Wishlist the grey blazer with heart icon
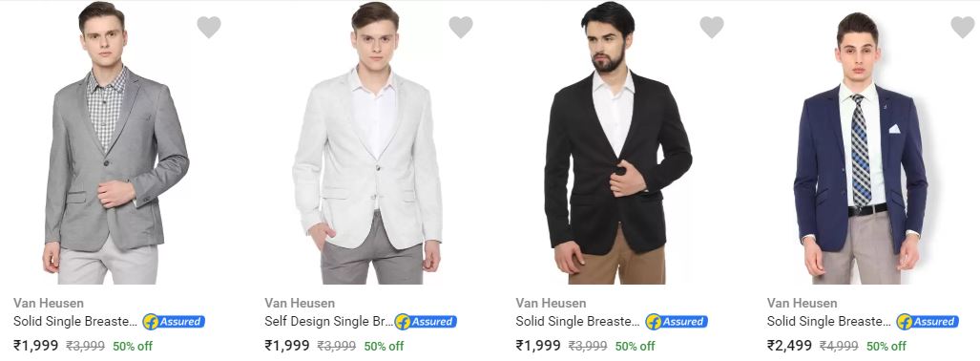980x361 pixels. coord(209,27)
